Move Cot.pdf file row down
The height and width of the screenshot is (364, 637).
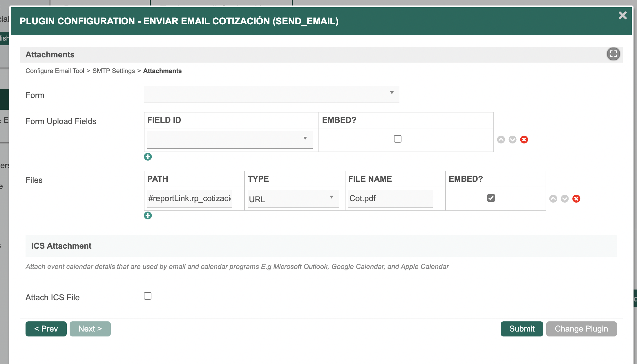pyautogui.click(x=565, y=199)
